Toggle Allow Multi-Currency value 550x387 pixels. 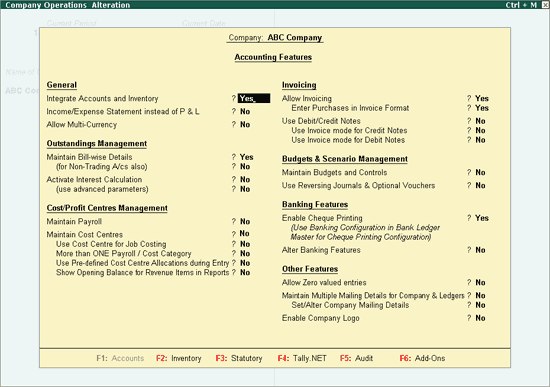[x=245, y=125]
